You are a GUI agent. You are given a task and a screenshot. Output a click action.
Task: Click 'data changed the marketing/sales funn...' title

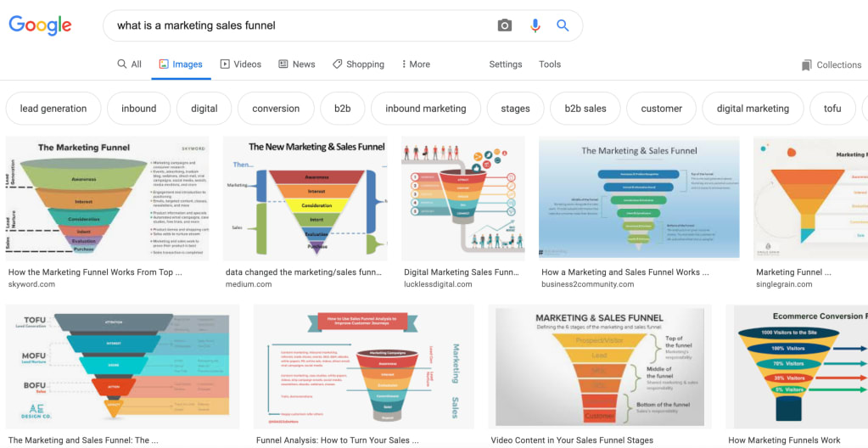(x=304, y=272)
